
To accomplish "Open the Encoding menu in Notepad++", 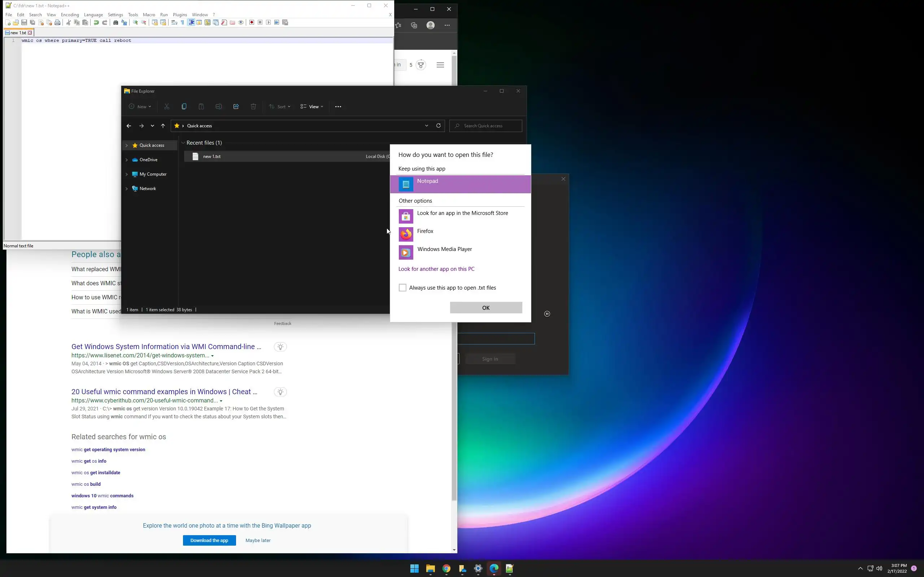I will pyautogui.click(x=70, y=14).
